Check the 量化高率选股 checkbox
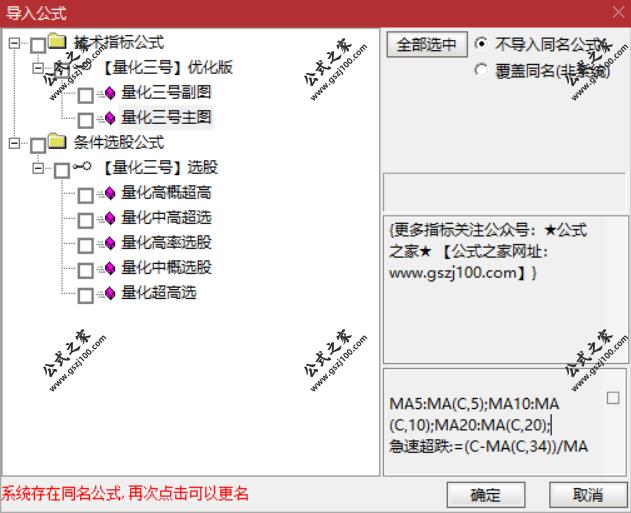 point(86,245)
